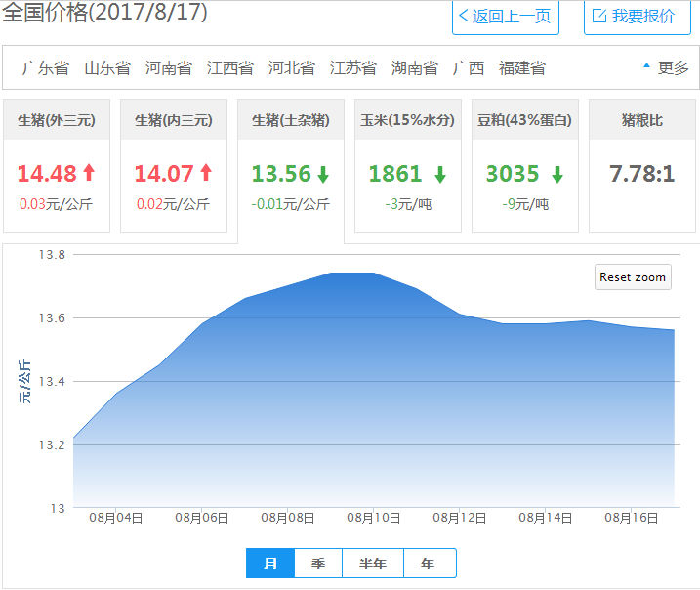Expand the 更多 provinces list
The height and width of the screenshot is (590, 700).
[x=666, y=67]
